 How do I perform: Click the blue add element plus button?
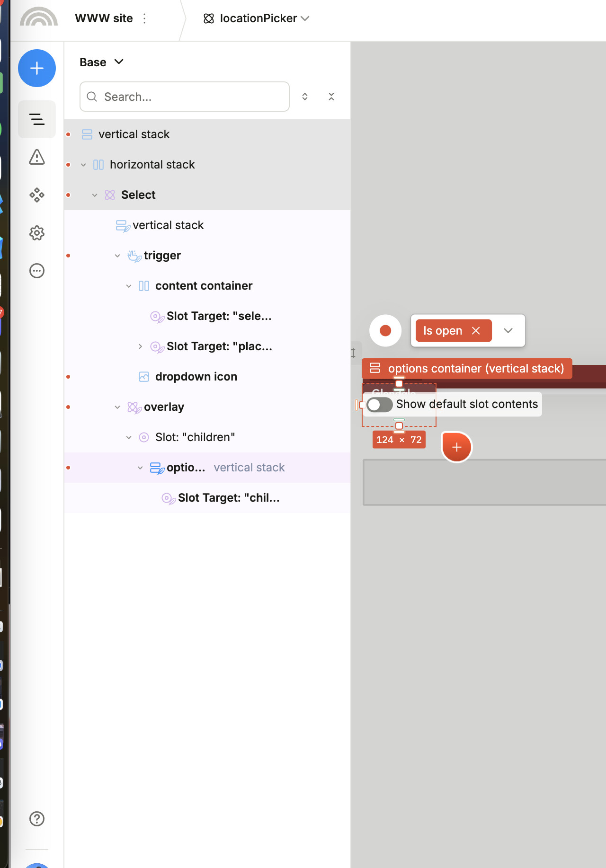(x=37, y=68)
